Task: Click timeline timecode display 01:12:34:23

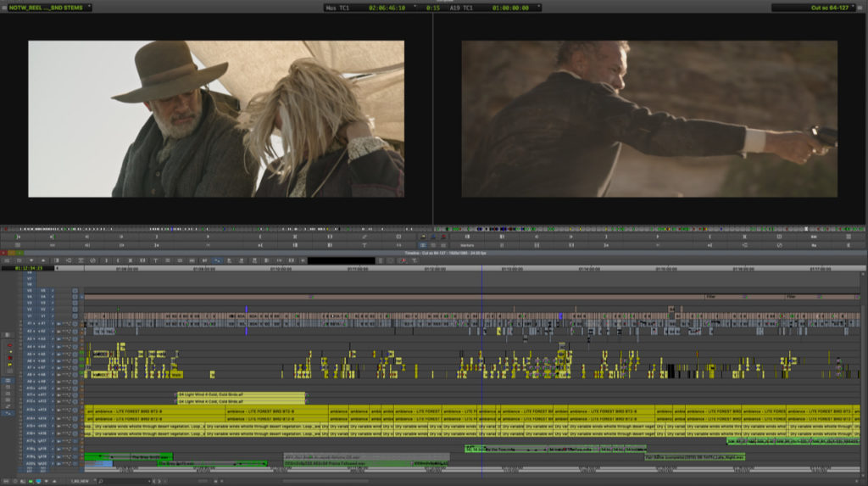Action: click(x=28, y=268)
